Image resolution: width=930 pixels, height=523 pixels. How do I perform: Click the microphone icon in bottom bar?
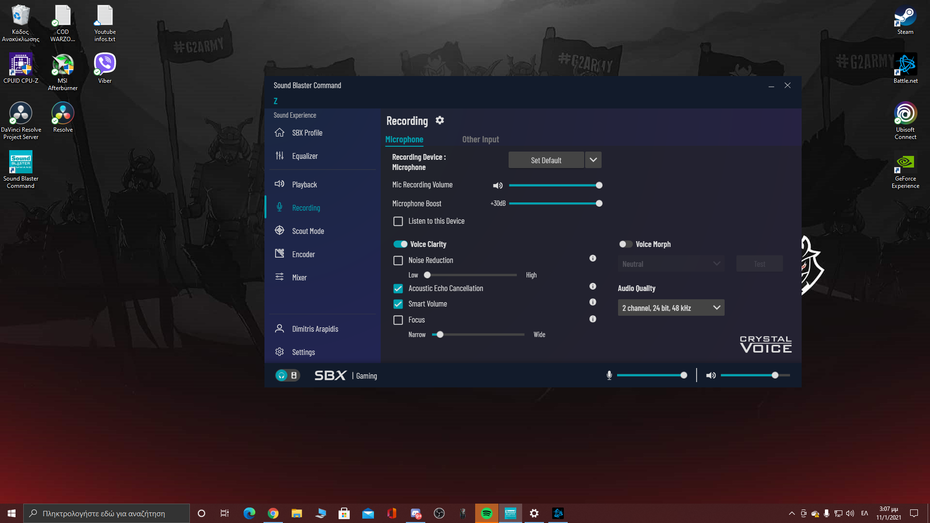[609, 376]
